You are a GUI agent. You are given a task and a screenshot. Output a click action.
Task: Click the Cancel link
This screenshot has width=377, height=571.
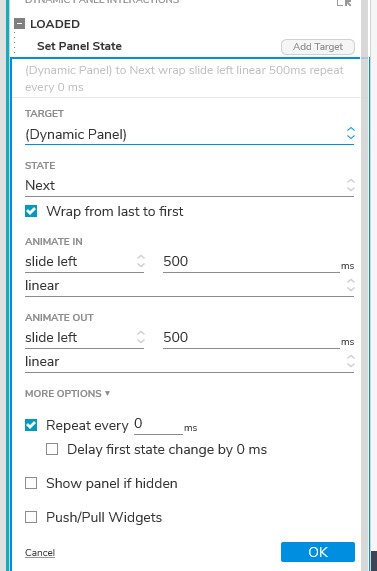[40, 552]
